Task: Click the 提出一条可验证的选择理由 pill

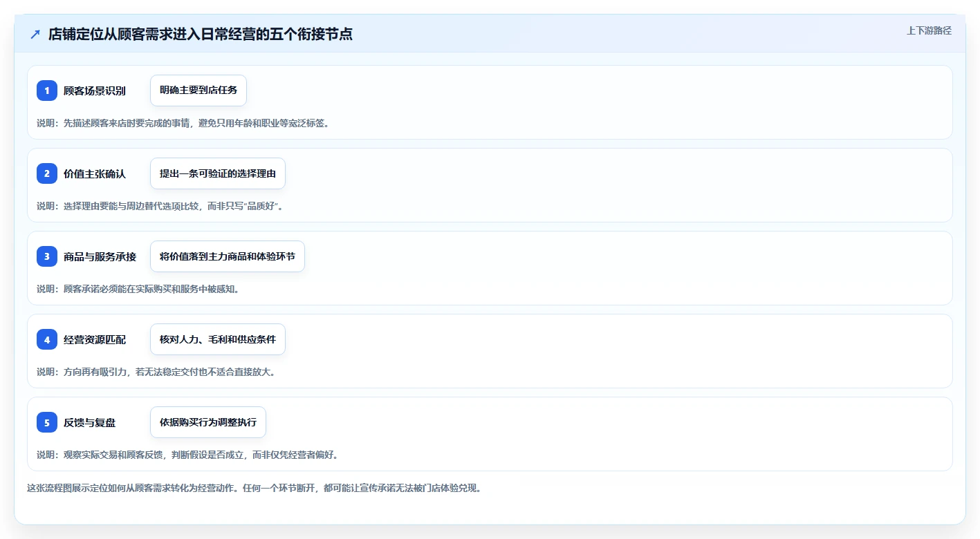Action: (x=218, y=173)
